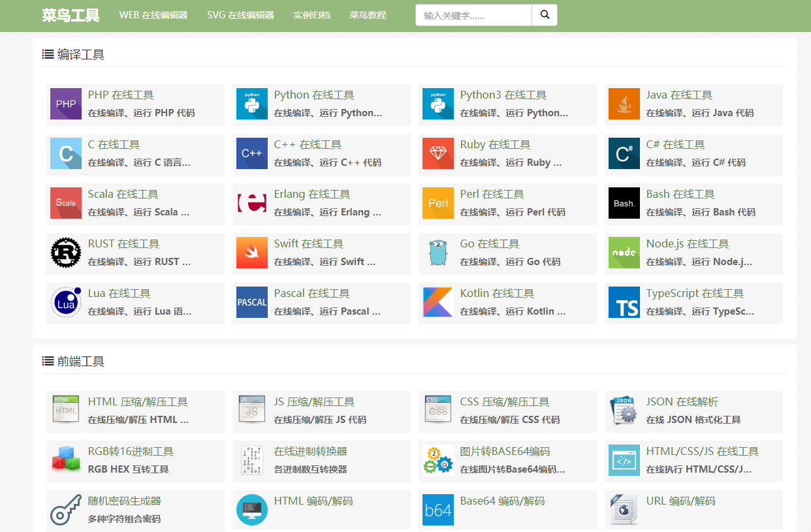Image resolution: width=811 pixels, height=532 pixels.
Task: Click the Lua logo icon
Action: (66, 302)
